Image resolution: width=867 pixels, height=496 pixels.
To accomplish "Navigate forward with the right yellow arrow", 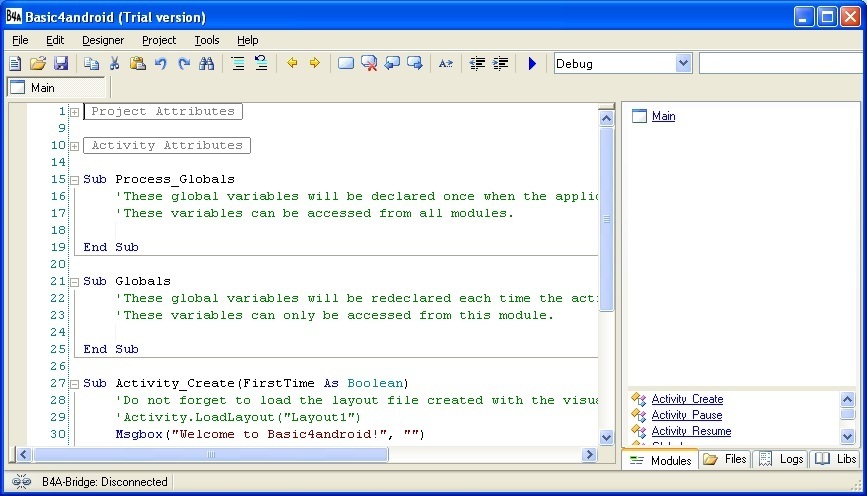I will 315,63.
